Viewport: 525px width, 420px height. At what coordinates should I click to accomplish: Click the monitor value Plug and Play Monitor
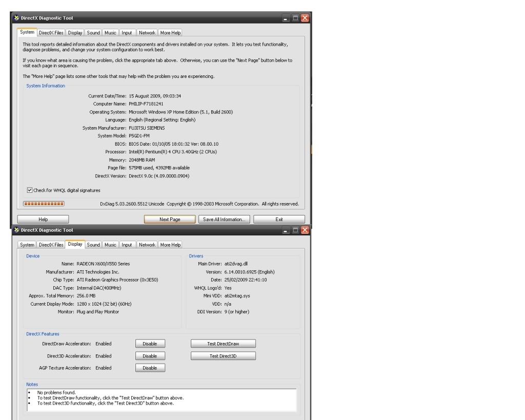tap(98, 311)
